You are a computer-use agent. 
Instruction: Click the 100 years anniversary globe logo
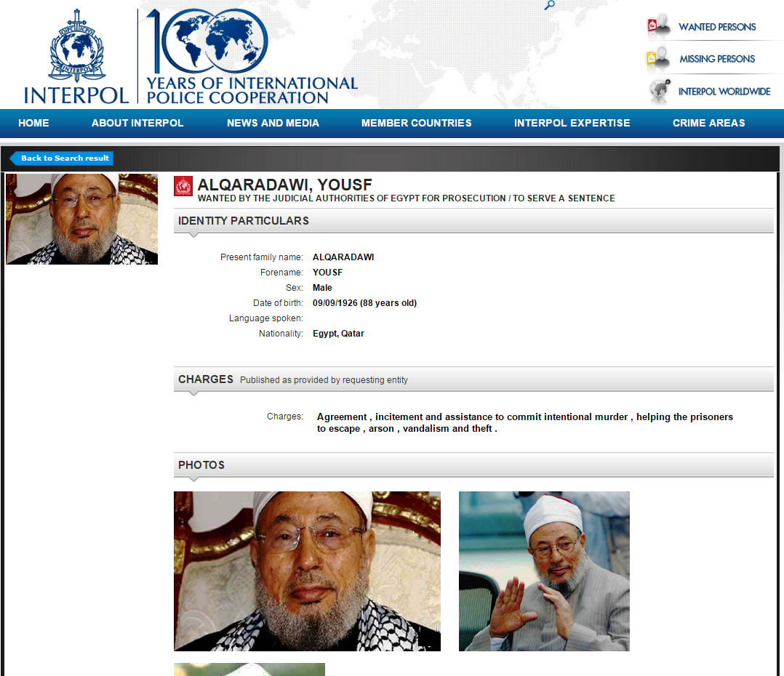click(x=207, y=41)
